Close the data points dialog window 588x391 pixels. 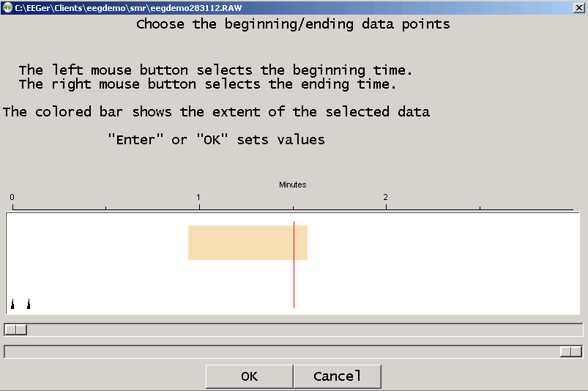pyautogui.click(x=578, y=7)
